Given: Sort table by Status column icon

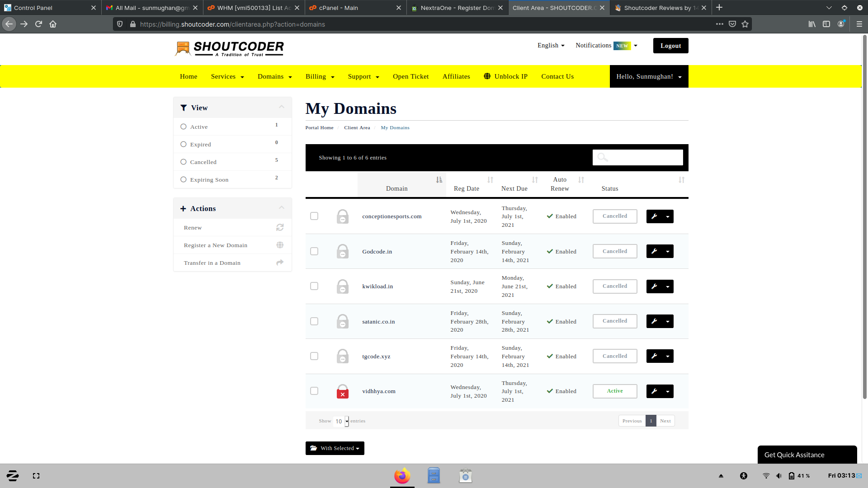Looking at the screenshot, I should (x=681, y=180).
